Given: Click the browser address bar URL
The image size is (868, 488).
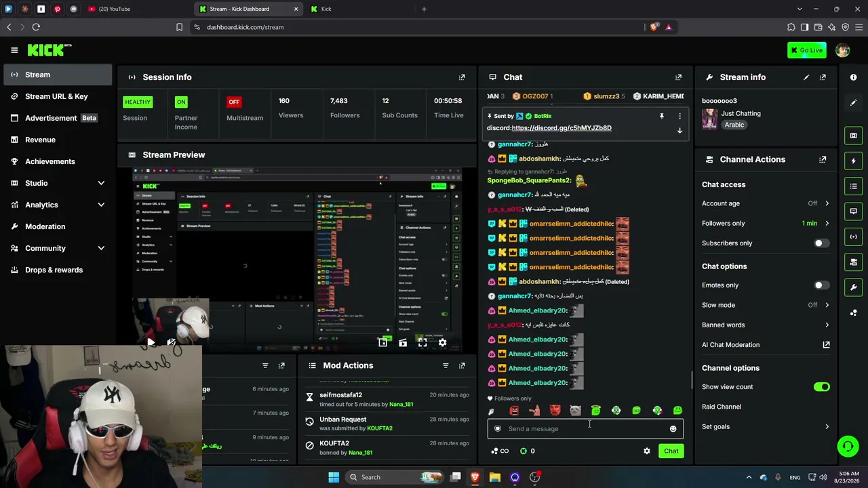Looking at the screenshot, I should 245,27.
